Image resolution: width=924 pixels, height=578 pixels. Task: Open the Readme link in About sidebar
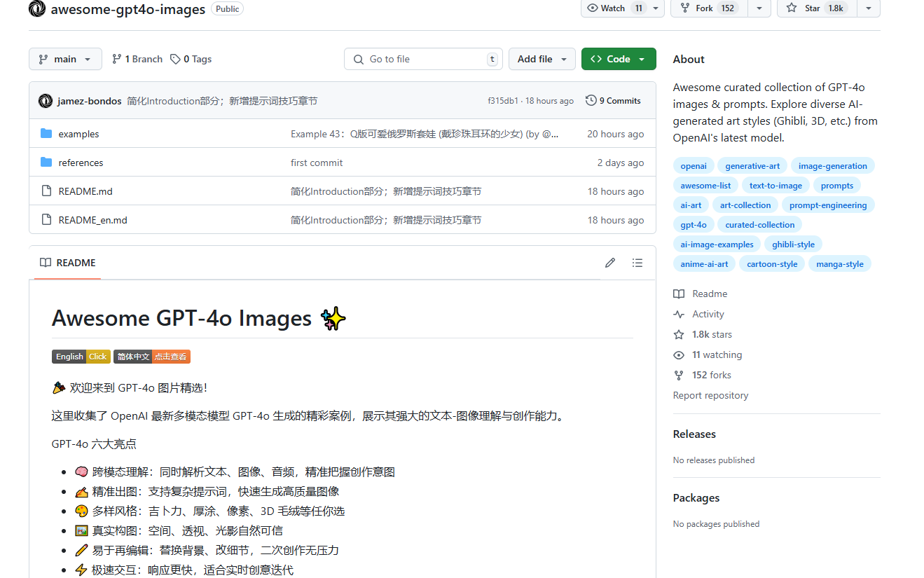pyautogui.click(x=701, y=294)
